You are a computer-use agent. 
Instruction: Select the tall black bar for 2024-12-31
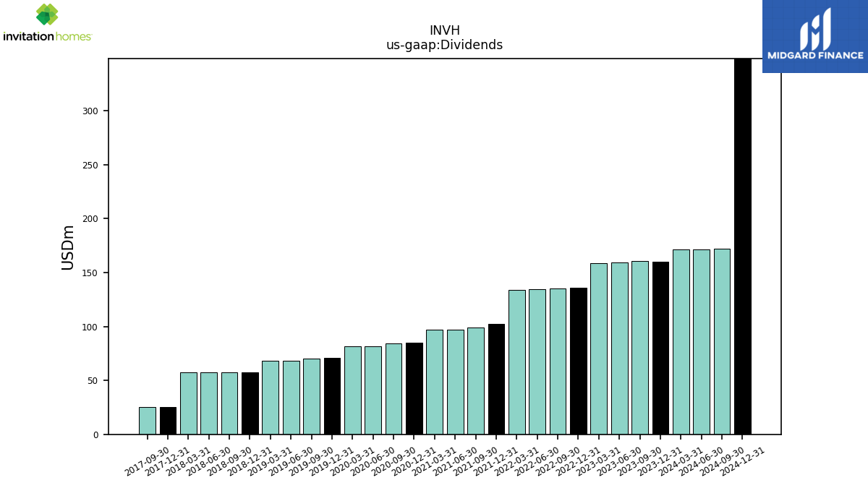coord(743,247)
